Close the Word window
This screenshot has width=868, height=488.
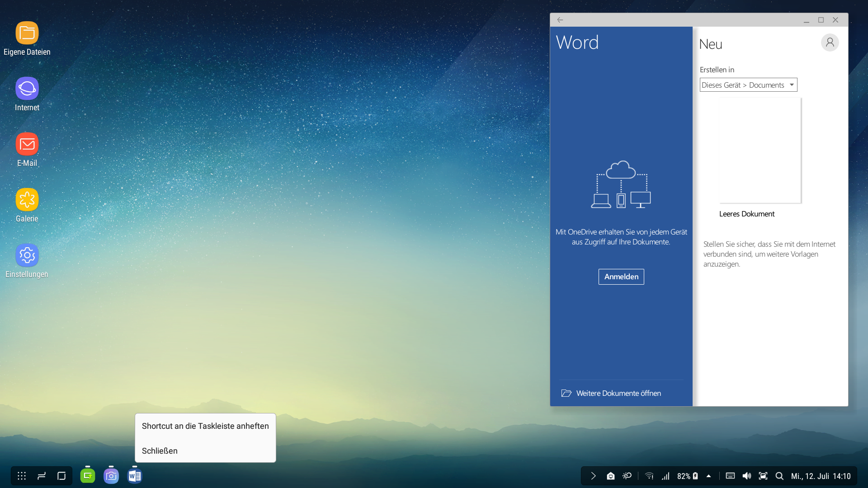click(x=835, y=20)
